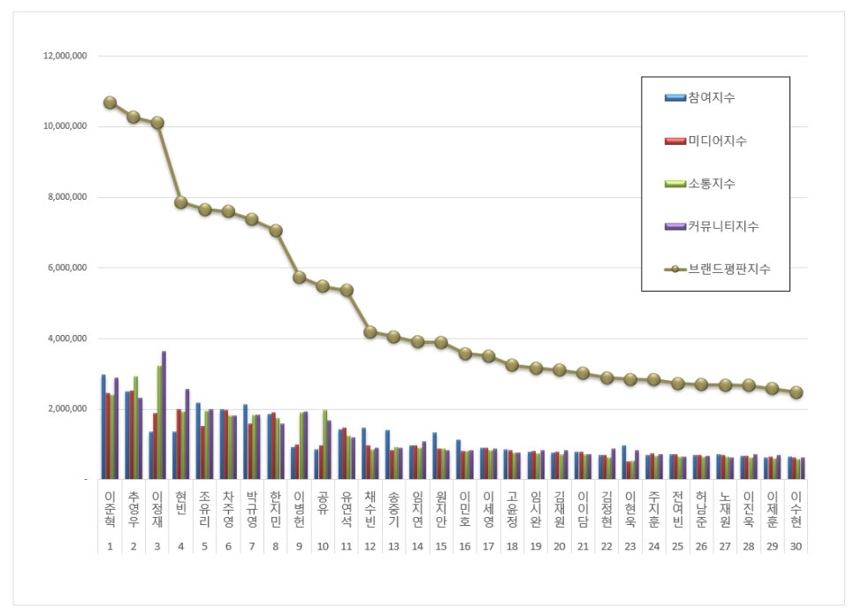This screenshot has width=854, height=616.
Task: Select the name label 이이담
Action: (583, 509)
